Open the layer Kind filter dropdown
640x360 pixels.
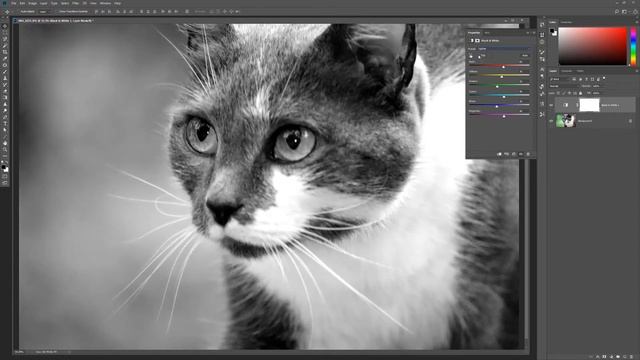(560, 79)
